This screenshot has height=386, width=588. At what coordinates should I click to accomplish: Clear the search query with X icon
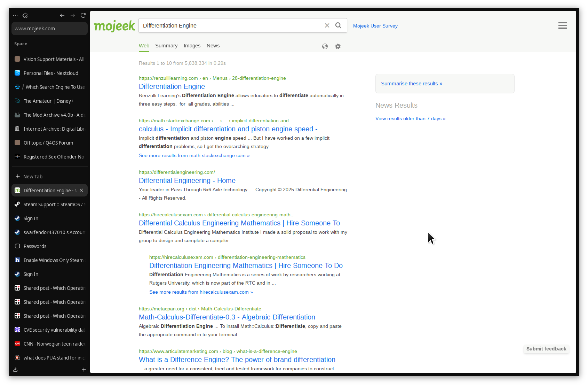pos(327,25)
